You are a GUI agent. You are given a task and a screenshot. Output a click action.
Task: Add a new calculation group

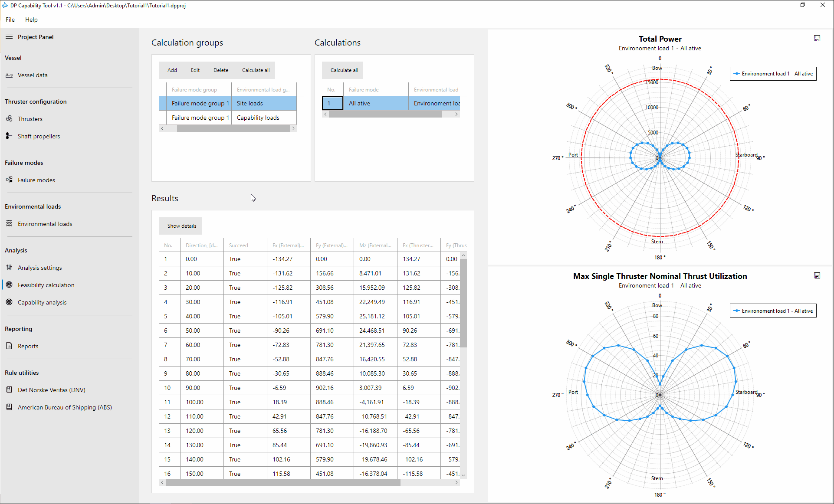coord(172,70)
